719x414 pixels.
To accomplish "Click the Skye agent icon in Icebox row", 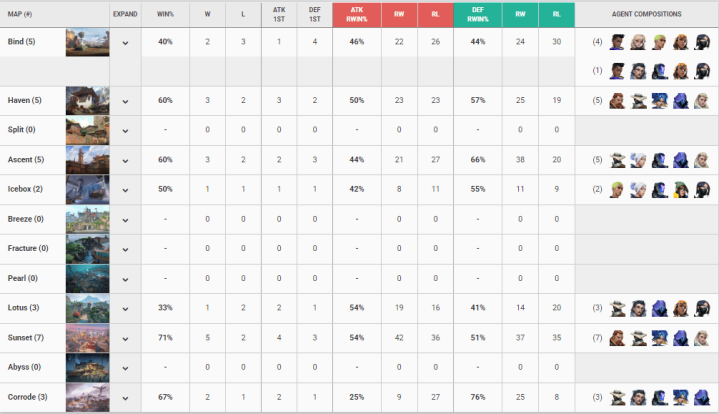I will 680,189.
